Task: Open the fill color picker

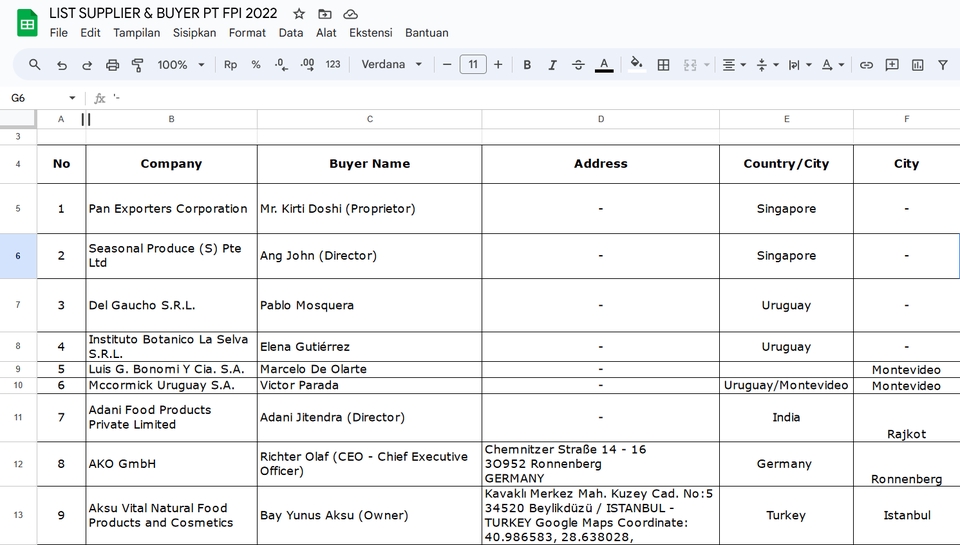Action: [637, 64]
